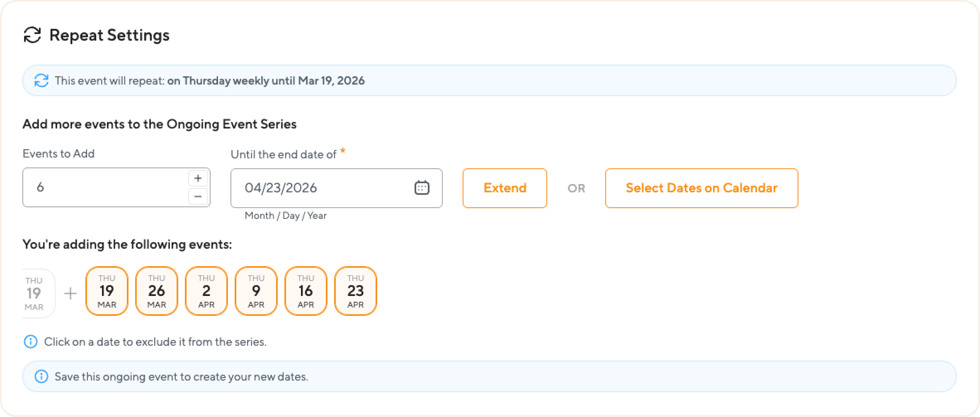980x417 pixels.
Task: Click the Repeat Settings refresh icon
Action: (32, 35)
